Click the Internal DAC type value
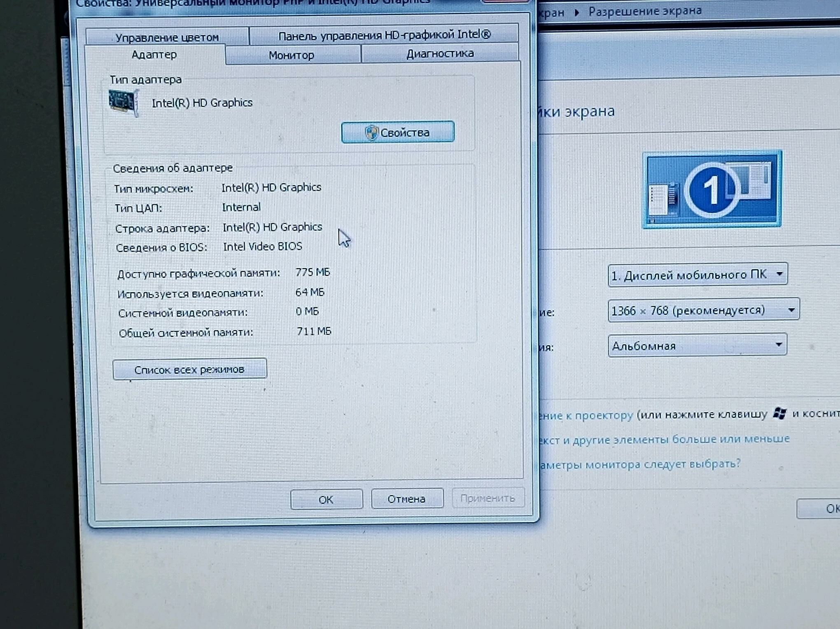 pos(241,207)
